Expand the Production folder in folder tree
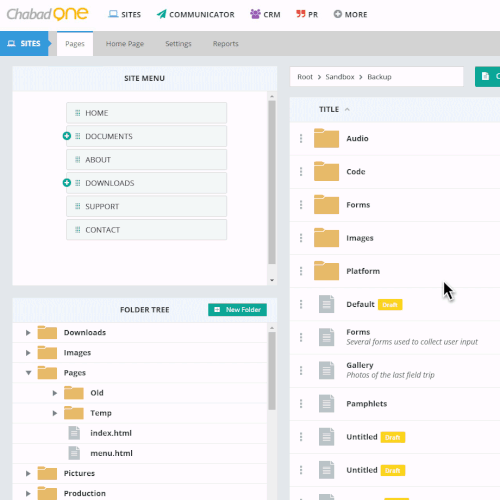Viewport: 500px width, 500px height. (x=28, y=493)
